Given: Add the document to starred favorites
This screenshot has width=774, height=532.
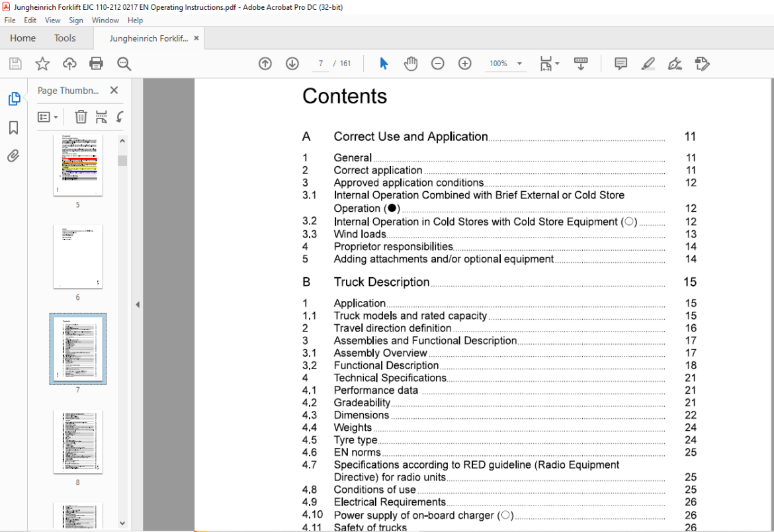Looking at the screenshot, I should (42, 64).
